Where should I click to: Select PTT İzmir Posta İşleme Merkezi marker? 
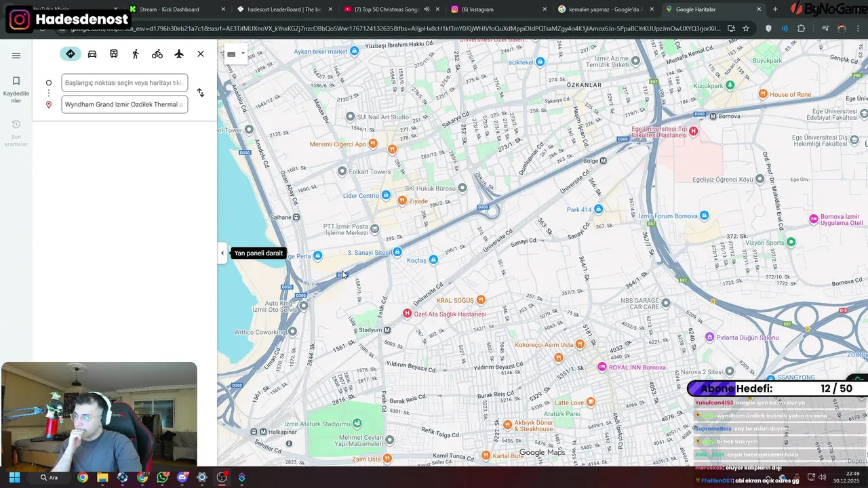click(375, 229)
